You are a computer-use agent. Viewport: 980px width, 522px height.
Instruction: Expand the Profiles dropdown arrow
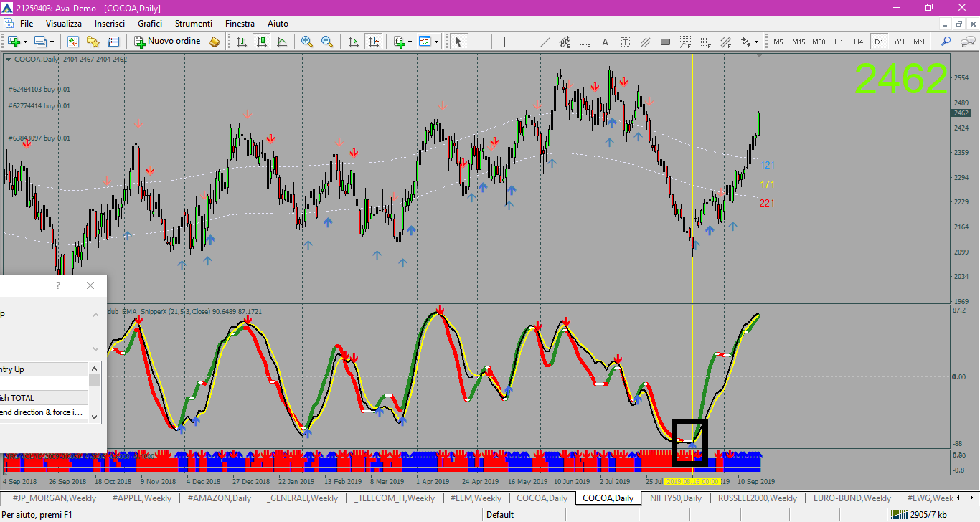click(x=52, y=42)
